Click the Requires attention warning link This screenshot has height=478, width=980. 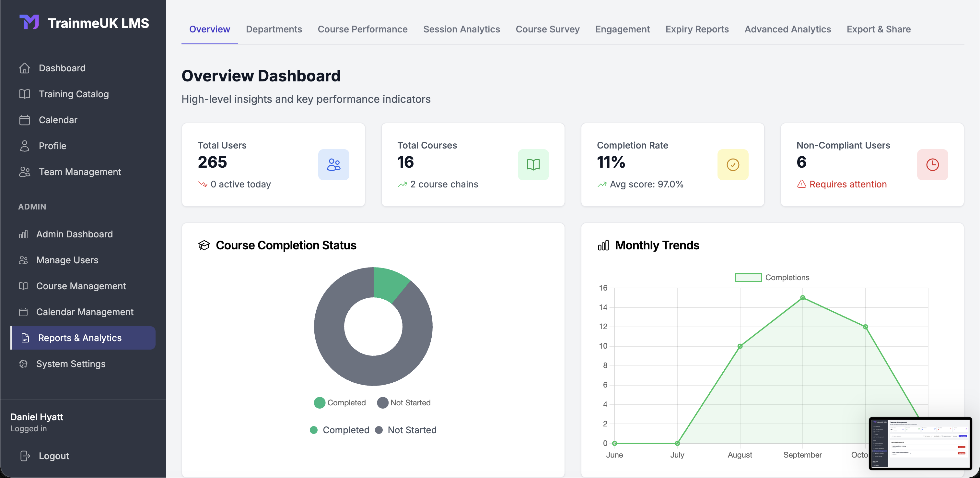847,184
